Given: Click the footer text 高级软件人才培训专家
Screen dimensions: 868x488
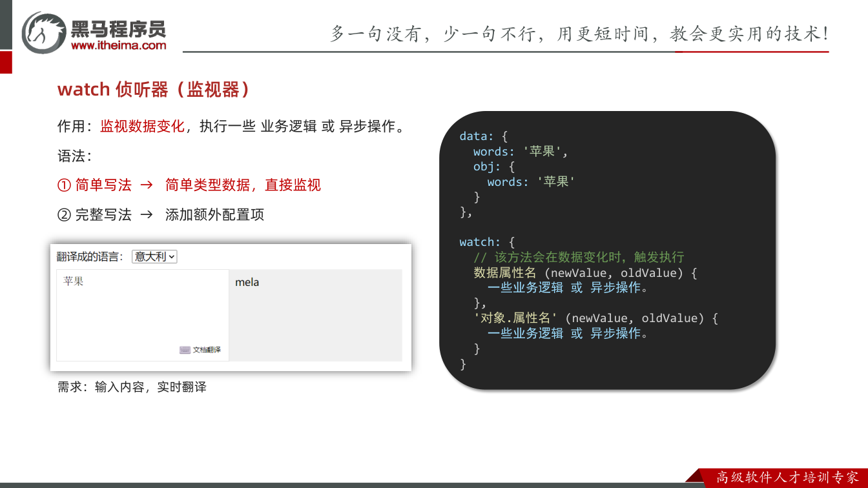Looking at the screenshot, I should pos(788,478).
